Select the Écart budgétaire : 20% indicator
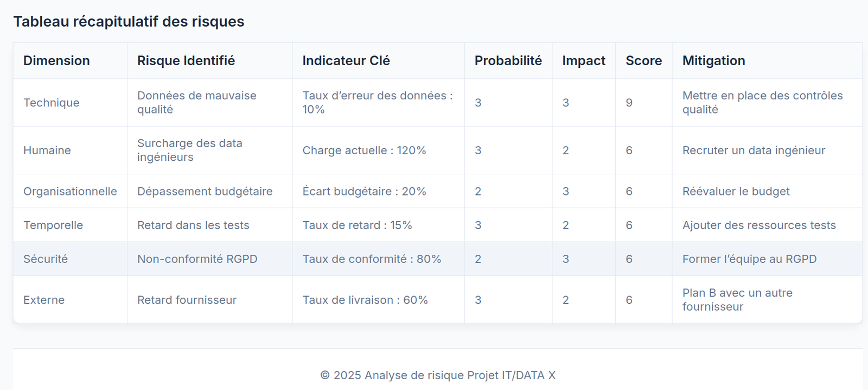Viewport: 868px width, 390px height. [x=364, y=191]
